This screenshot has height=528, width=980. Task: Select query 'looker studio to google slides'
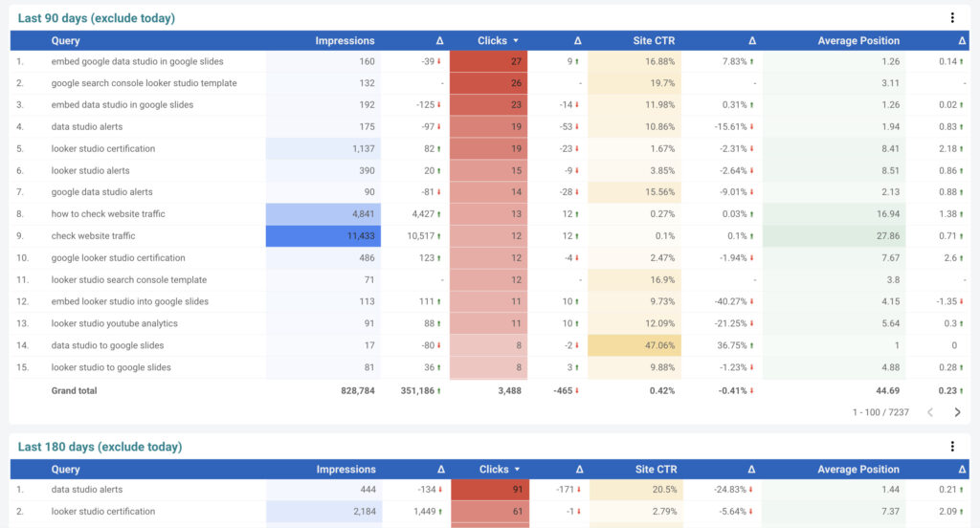pos(111,366)
